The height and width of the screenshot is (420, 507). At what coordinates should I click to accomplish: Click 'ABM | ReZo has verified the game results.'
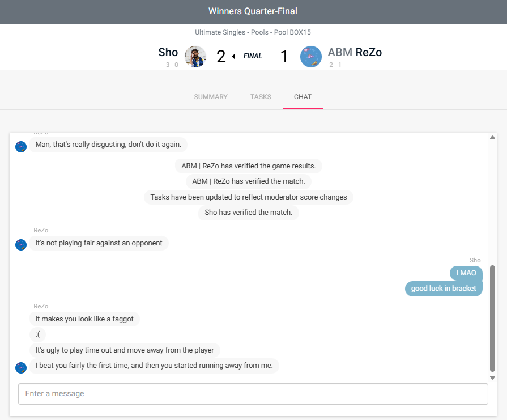tap(248, 166)
